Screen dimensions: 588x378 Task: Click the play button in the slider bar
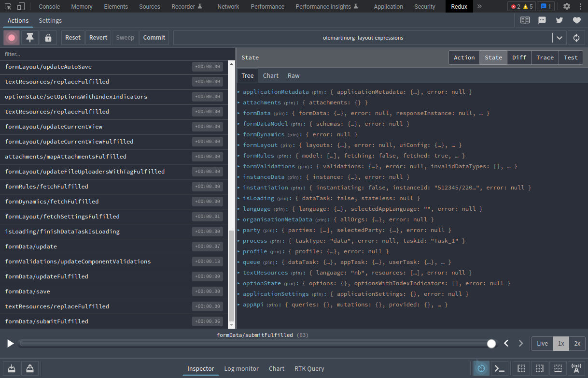click(10, 343)
